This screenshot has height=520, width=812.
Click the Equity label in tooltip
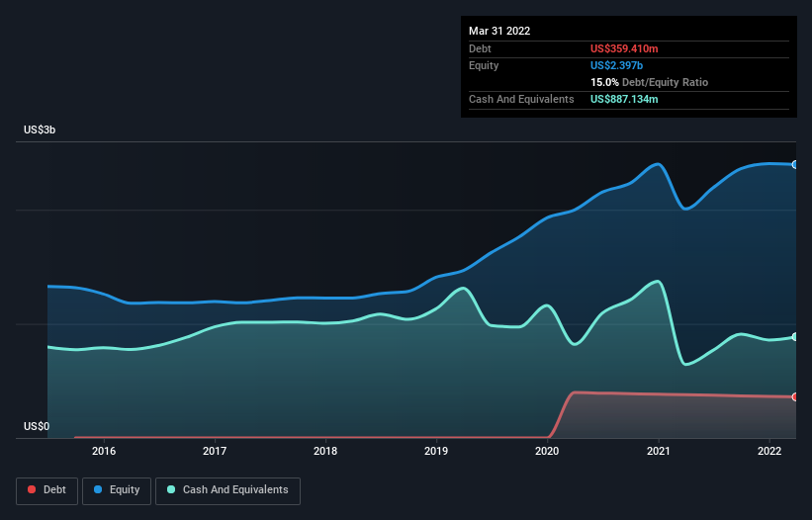[x=484, y=65]
